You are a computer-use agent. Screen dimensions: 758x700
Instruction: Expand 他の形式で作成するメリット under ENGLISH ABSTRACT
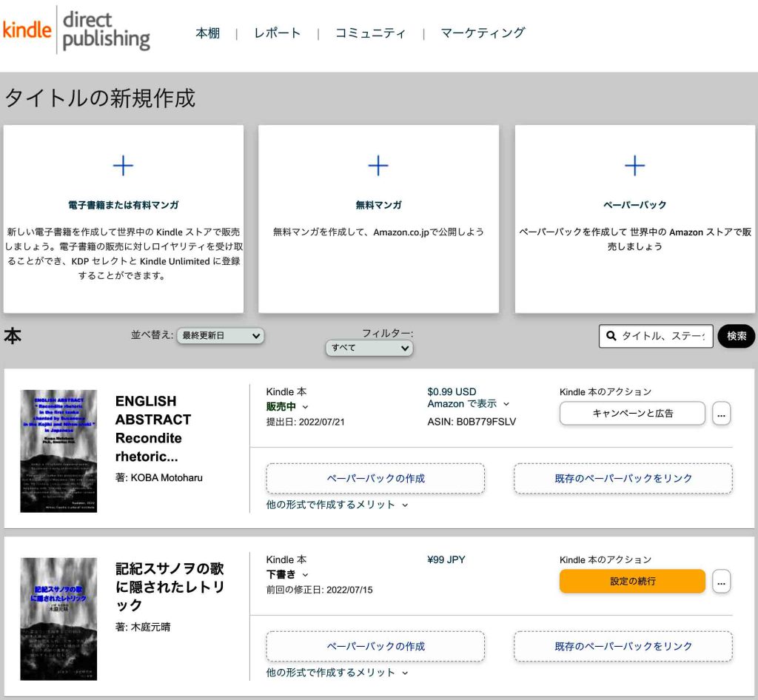[x=337, y=505]
